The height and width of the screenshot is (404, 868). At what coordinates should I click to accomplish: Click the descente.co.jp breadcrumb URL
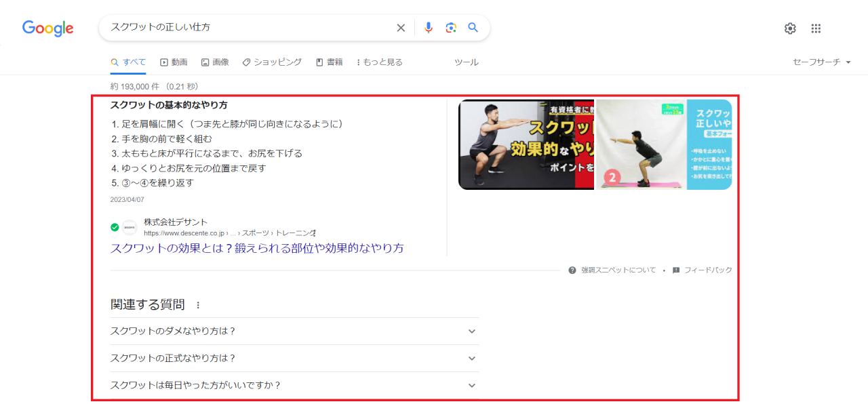(x=227, y=233)
